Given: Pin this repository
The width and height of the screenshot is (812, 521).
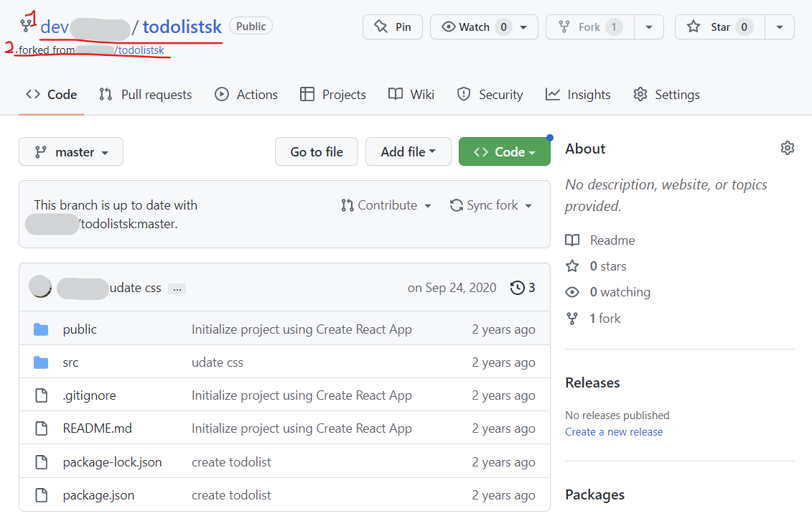Looking at the screenshot, I should click(393, 27).
